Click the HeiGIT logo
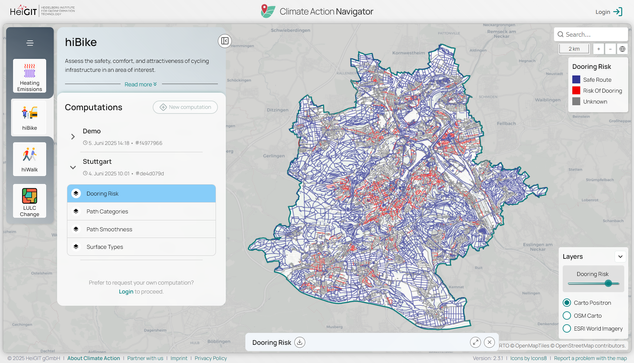 (x=42, y=11)
